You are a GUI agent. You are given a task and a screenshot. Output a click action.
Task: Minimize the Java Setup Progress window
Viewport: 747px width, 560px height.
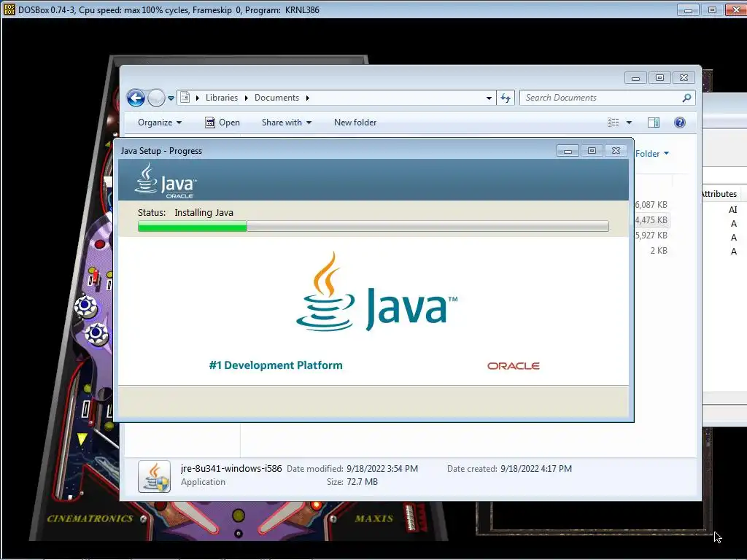pyautogui.click(x=568, y=151)
